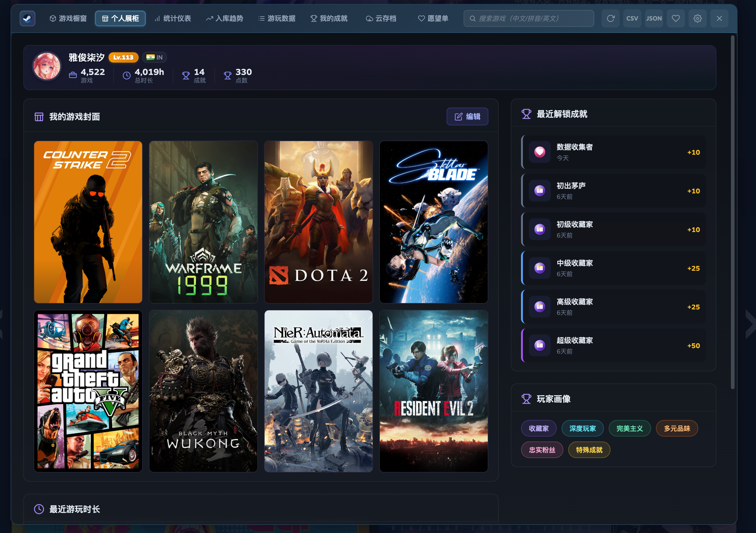
Task: Click the 初级收藏家 achievement icon
Action: [x=540, y=229]
